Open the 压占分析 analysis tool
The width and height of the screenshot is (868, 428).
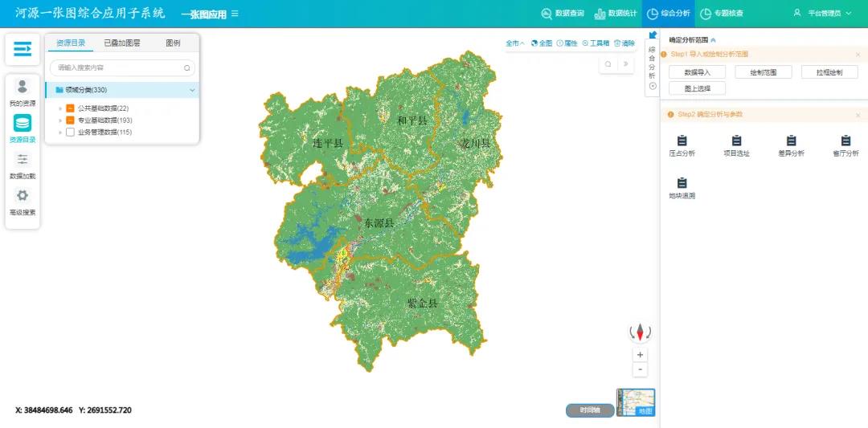[x=682, y=142]
